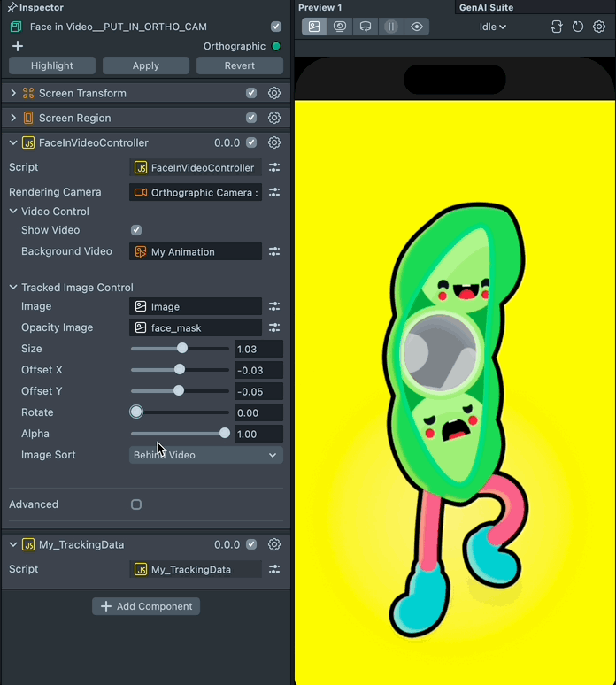Uncheck the Show Video checkbox

click(136, 230)
